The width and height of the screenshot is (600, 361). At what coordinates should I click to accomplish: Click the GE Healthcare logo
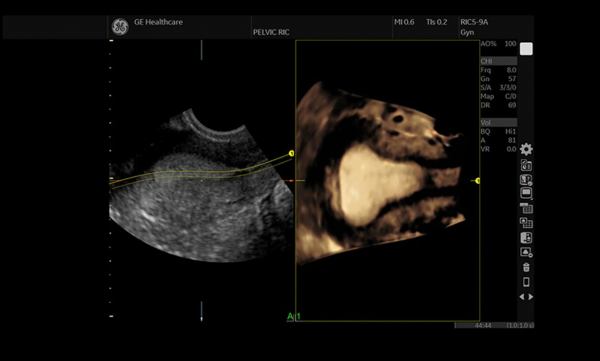(x=120, y=27)
